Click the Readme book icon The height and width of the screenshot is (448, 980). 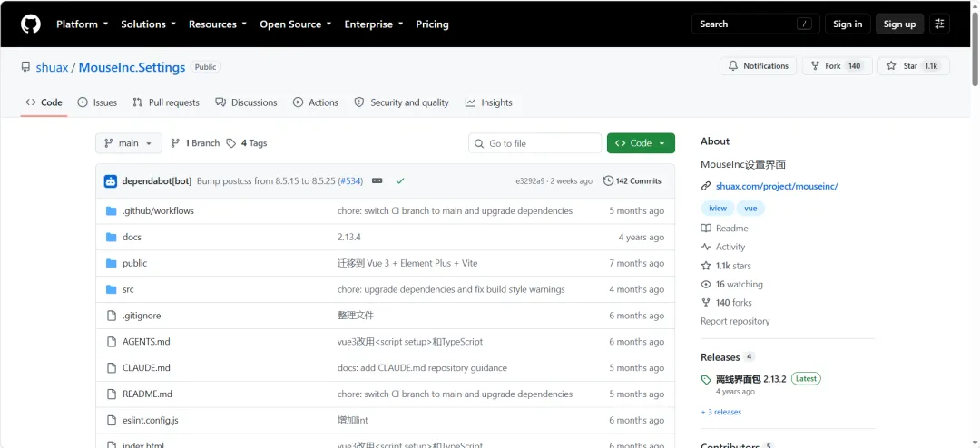[x=706, y=229]
